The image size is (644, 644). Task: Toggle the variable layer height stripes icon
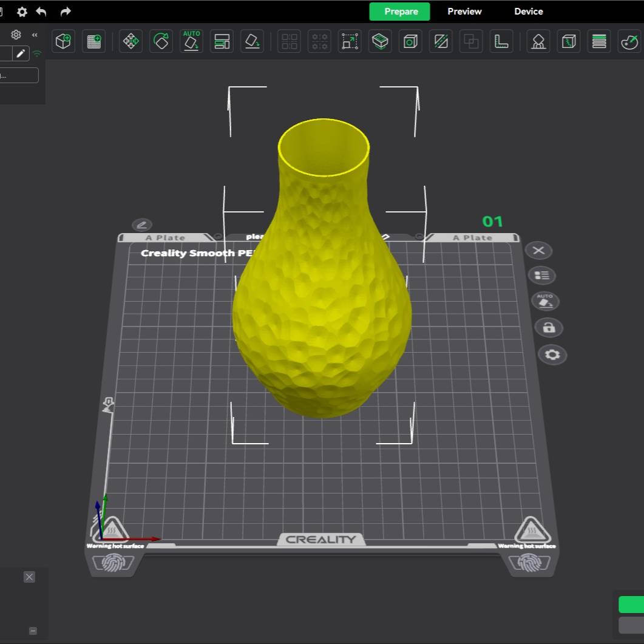coord(598,41)
